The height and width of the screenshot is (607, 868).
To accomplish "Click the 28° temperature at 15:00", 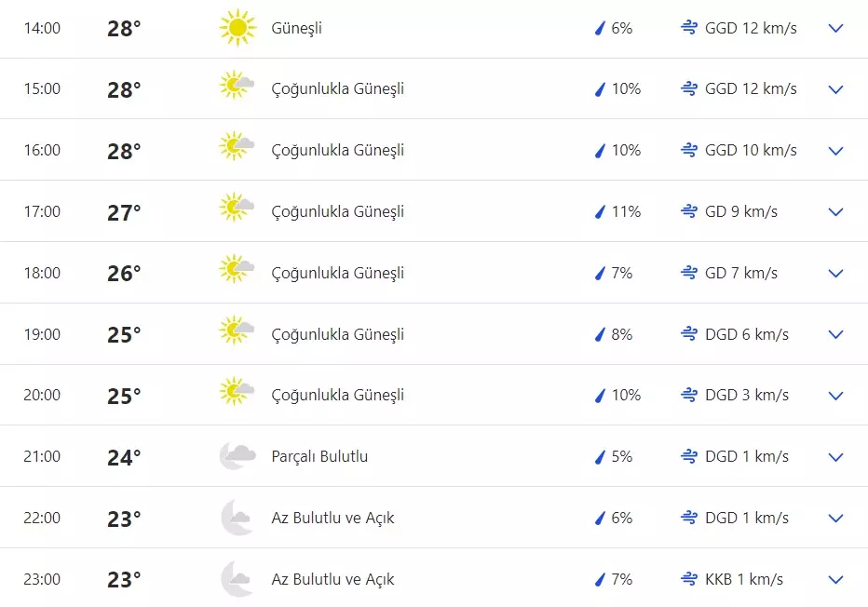I will [x=124, y=89].
